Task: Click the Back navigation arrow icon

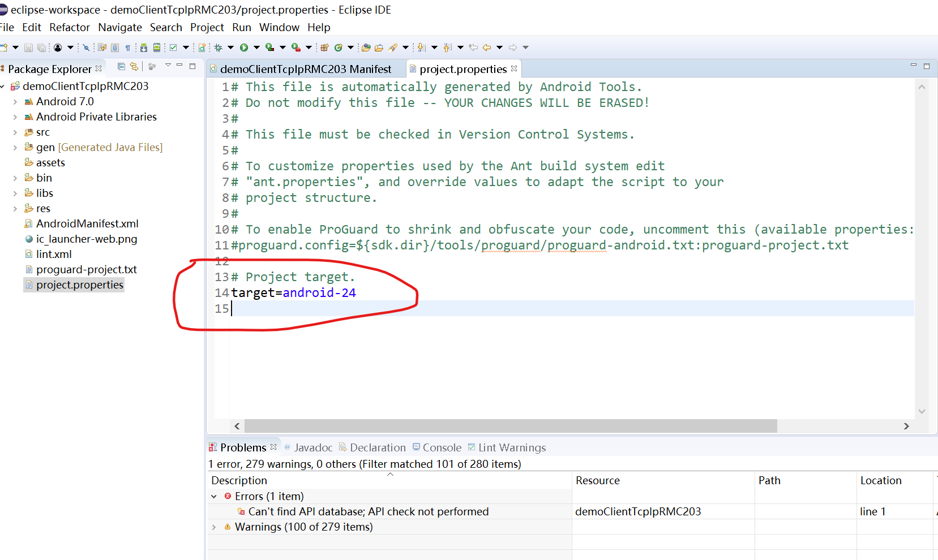Action: click(486, 48)
